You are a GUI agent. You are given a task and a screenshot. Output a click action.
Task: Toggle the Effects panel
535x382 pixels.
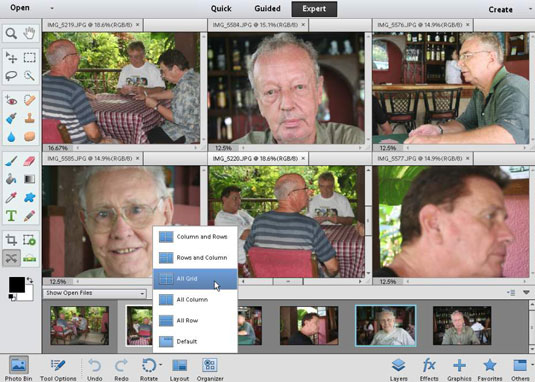click(x=429, y=369)
